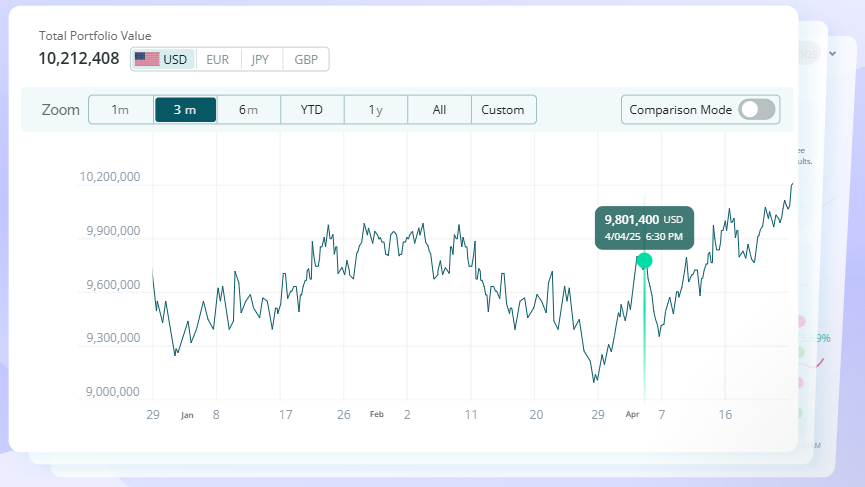This screenshot has width=865, height=487.
Task: Click the Total Portfolio Value 10,212,408 figure
Action: coord(79,58)
